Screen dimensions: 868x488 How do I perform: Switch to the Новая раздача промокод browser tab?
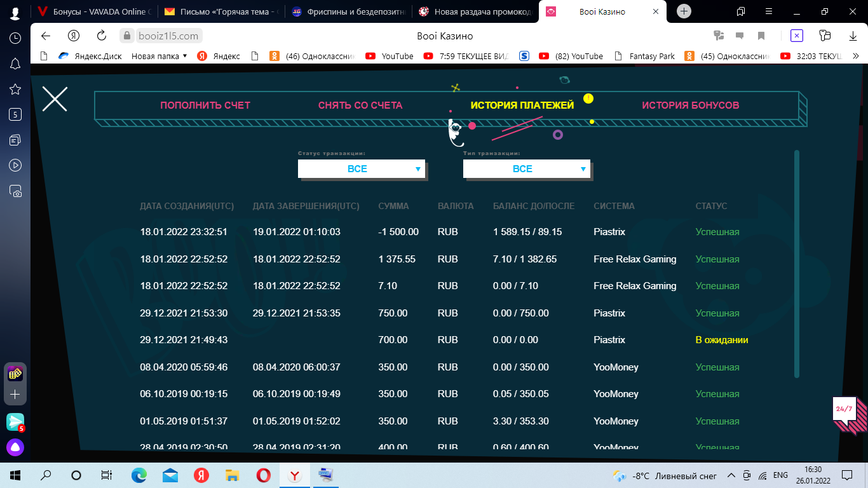coord(475,11)
